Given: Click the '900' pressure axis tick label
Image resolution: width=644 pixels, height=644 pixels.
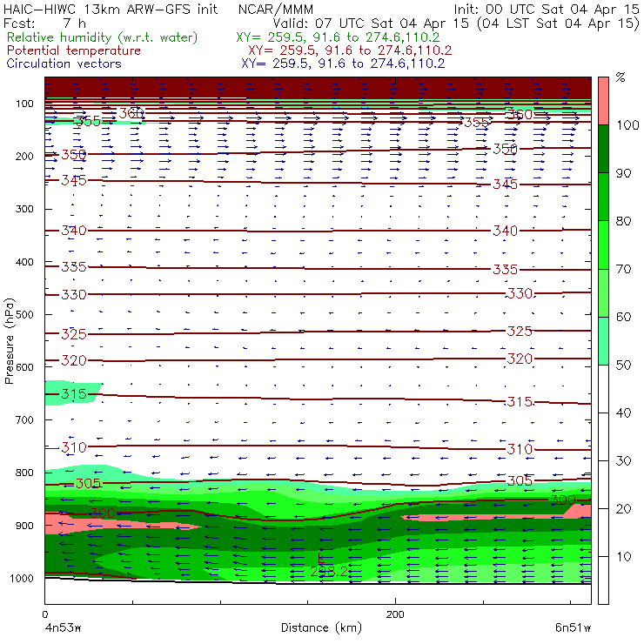Looking at the screenshot, I should tap(24, 526).
